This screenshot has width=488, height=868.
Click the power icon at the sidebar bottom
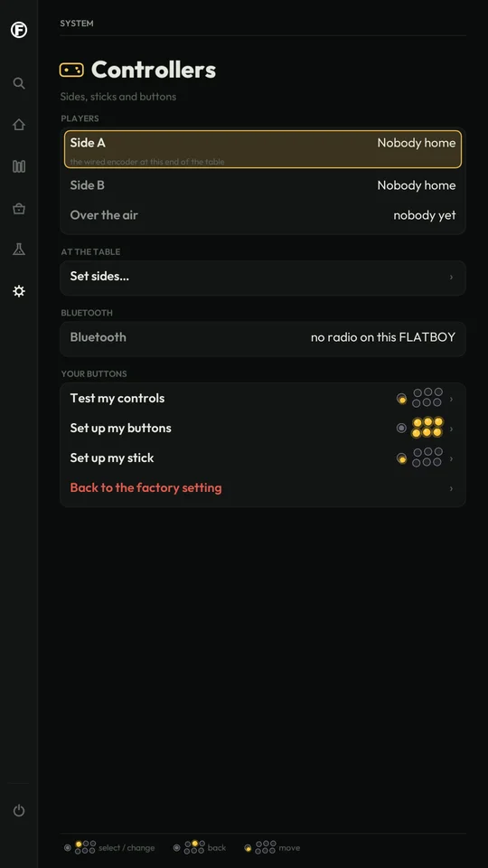click(x=19, y=810)
